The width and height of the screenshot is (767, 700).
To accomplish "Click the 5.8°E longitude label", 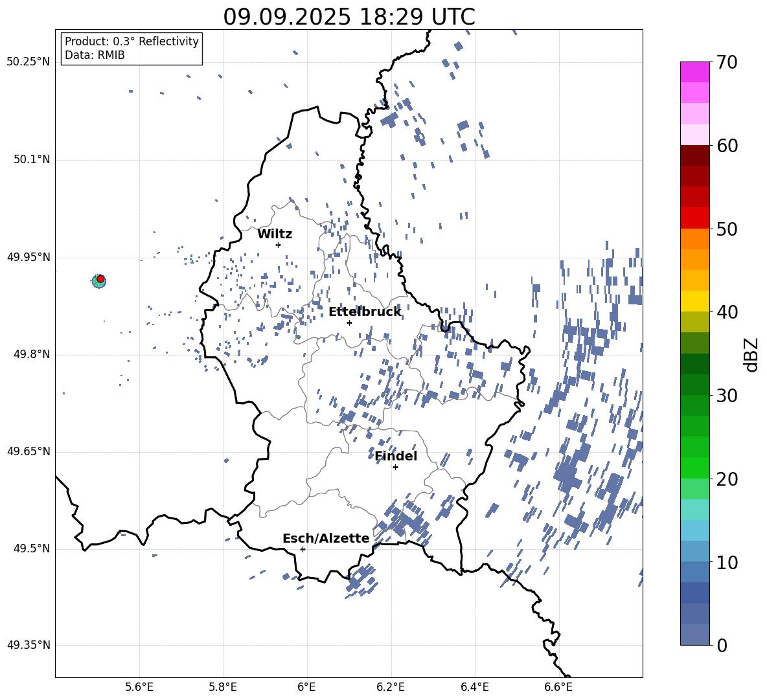I will click(223, 688).
